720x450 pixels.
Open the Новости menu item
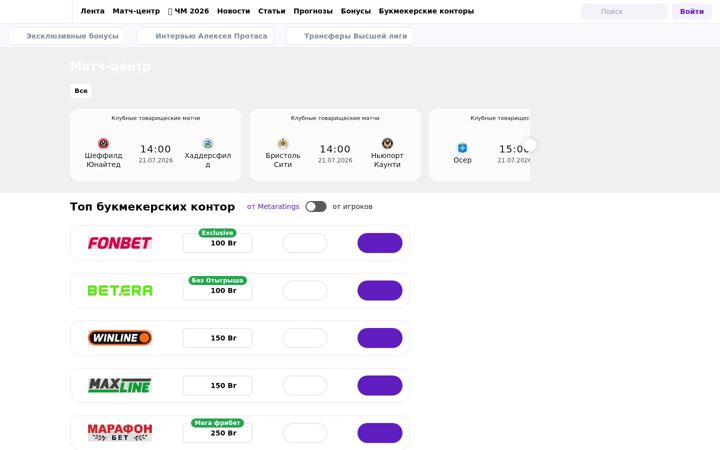(x=234, y=11)
